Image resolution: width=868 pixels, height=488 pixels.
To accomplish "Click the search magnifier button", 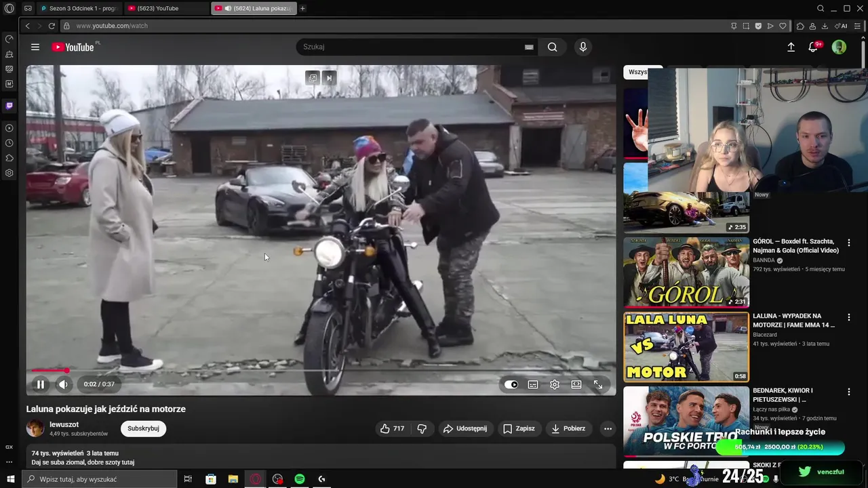I will click(553, 47).
